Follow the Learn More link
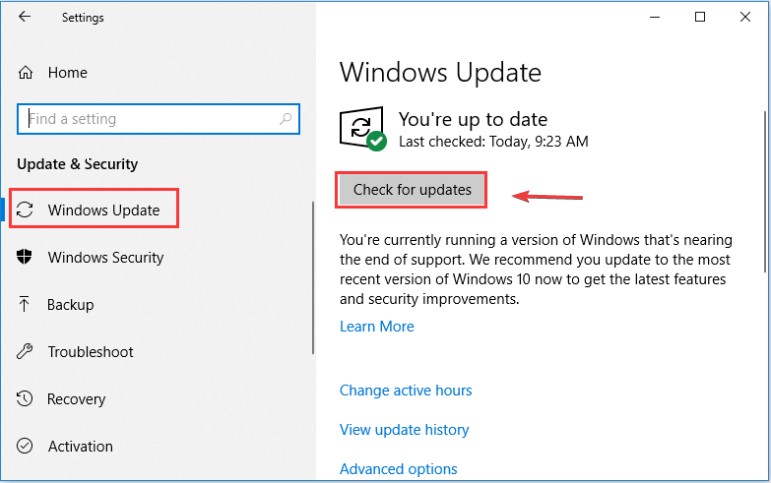 point(376,326)
